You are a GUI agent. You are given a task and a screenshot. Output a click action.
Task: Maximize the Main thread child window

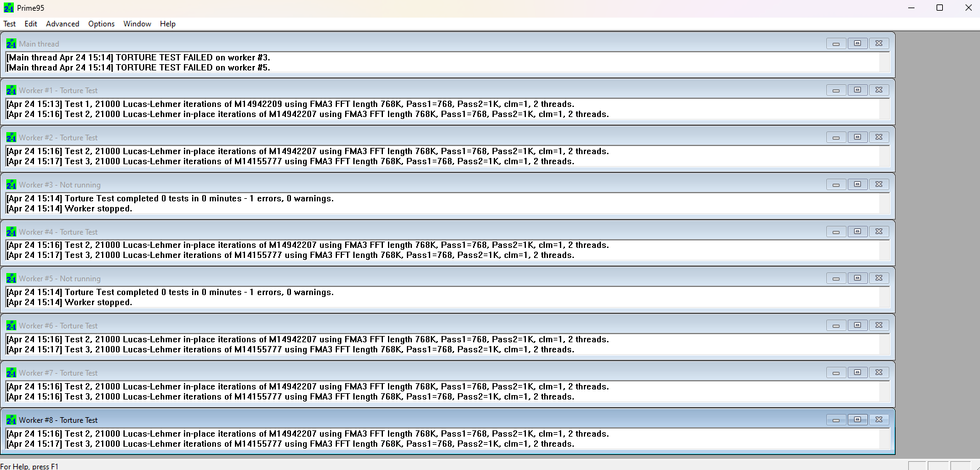click(x=857, y=43)
